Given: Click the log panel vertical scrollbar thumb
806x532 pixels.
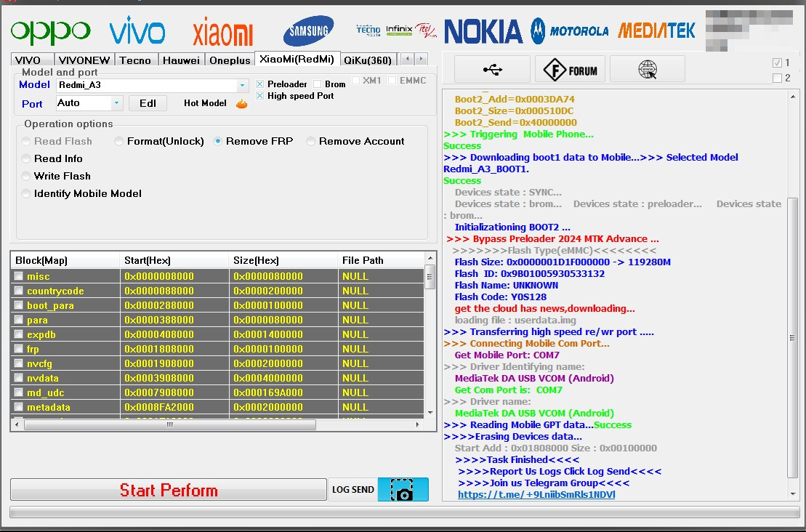Looking at the screenshot, I should [x=792, y=338].
